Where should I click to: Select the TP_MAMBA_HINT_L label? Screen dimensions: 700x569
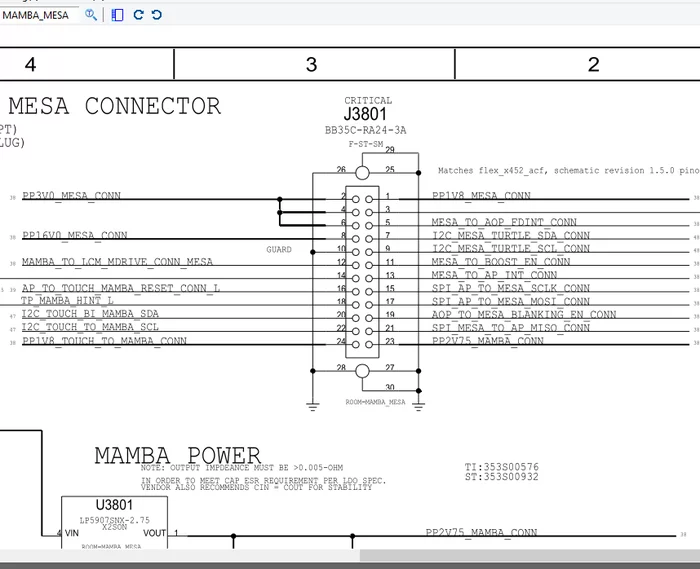[67, 300]
